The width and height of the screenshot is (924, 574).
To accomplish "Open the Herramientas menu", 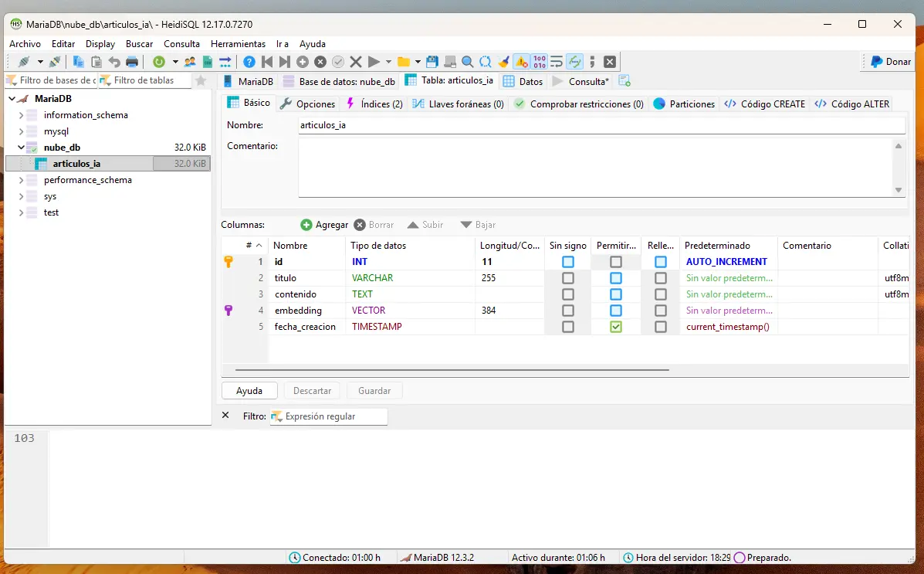I will click(238, 44).
